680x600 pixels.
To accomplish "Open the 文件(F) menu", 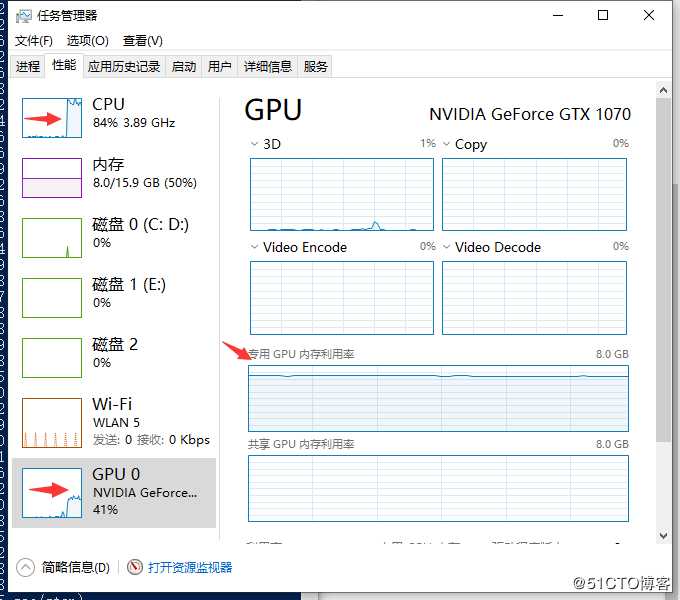I will pyautogui.click(x=34, y=41).
